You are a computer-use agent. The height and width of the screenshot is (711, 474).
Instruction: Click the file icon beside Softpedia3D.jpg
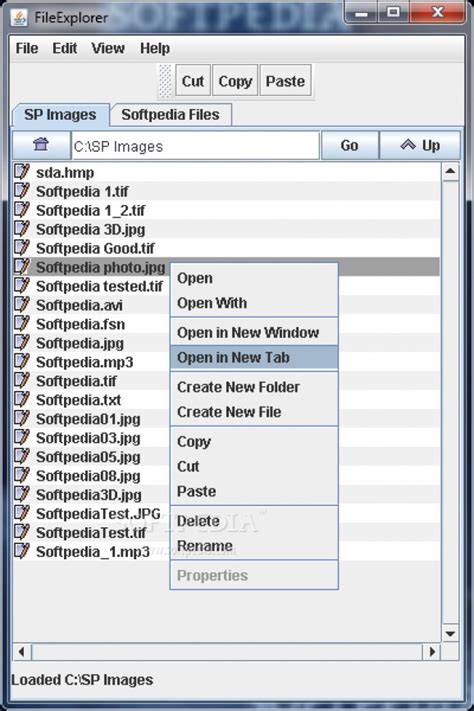coord(22,494)
